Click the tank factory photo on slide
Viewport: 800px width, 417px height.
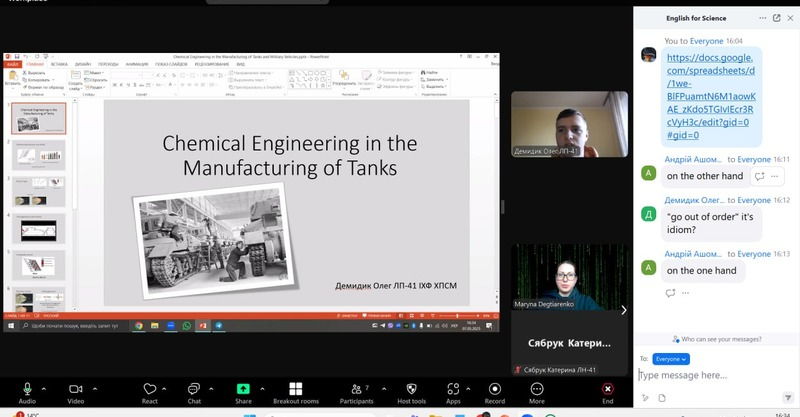215,241
